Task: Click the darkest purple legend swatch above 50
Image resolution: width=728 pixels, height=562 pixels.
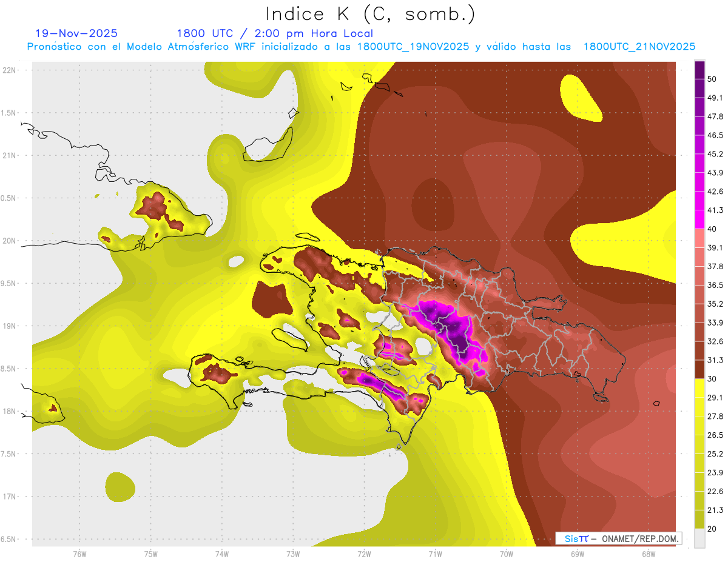Action: [x=699, y=66]
